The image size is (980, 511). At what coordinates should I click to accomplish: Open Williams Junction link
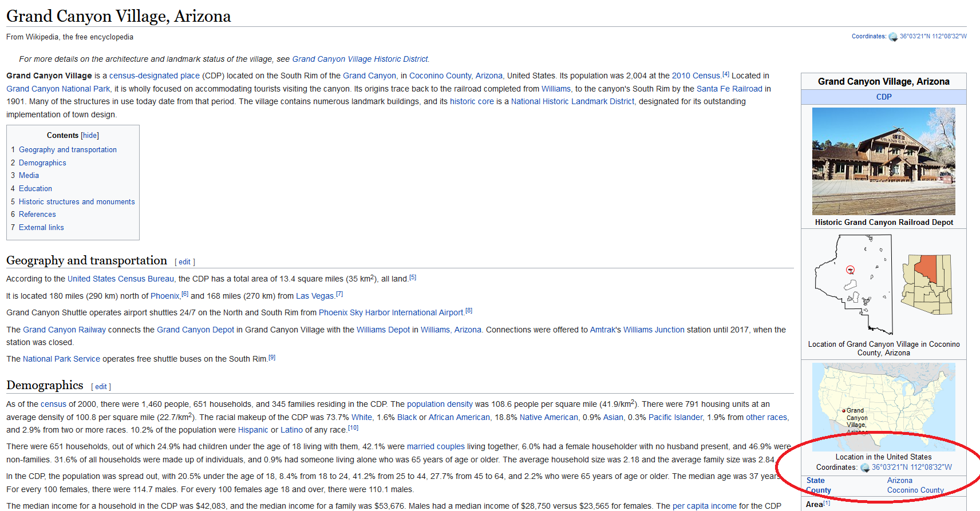(x=654, y=330)
